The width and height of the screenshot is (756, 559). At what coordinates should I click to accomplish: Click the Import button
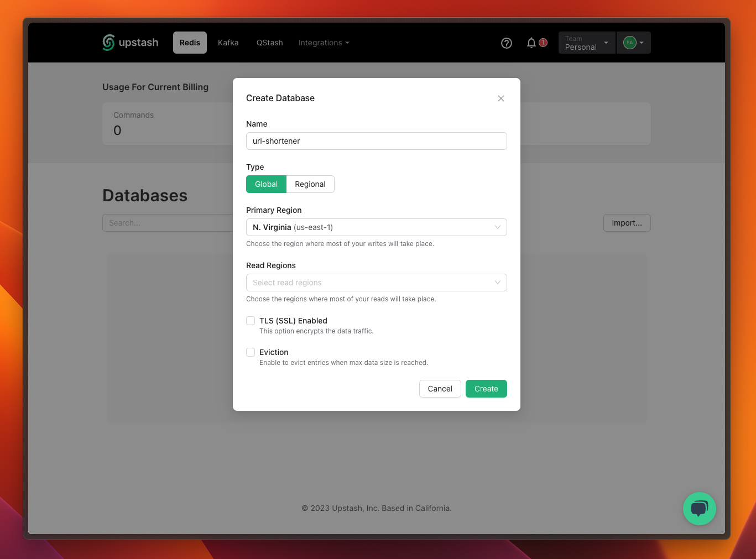click(x=627, y=223)
